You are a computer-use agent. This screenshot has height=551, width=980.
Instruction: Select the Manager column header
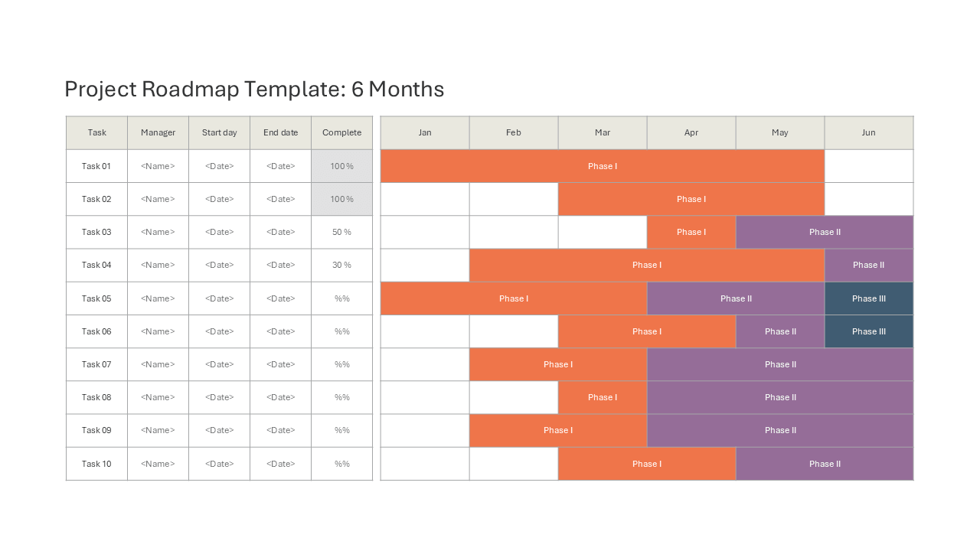158,132
